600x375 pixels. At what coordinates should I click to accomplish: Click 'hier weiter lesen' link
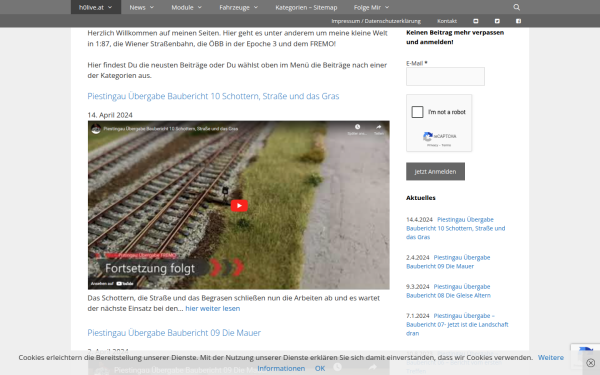213,308
